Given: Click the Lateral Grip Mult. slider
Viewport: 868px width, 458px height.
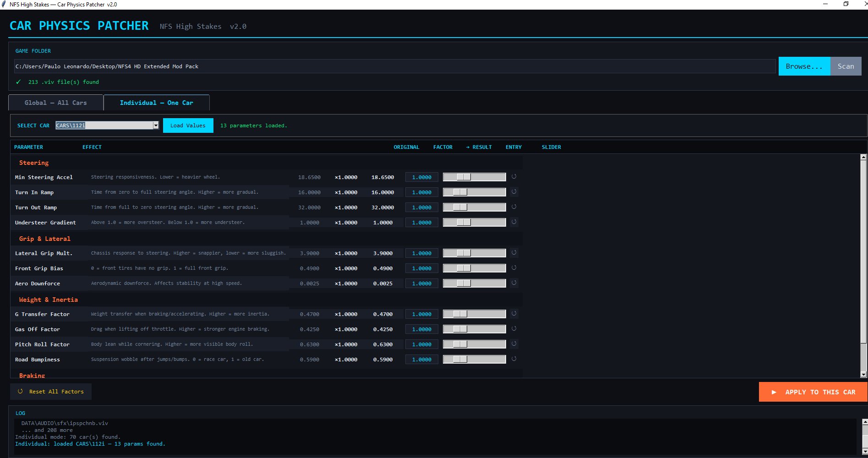Looking at the screenshot, I should [474, 253].
